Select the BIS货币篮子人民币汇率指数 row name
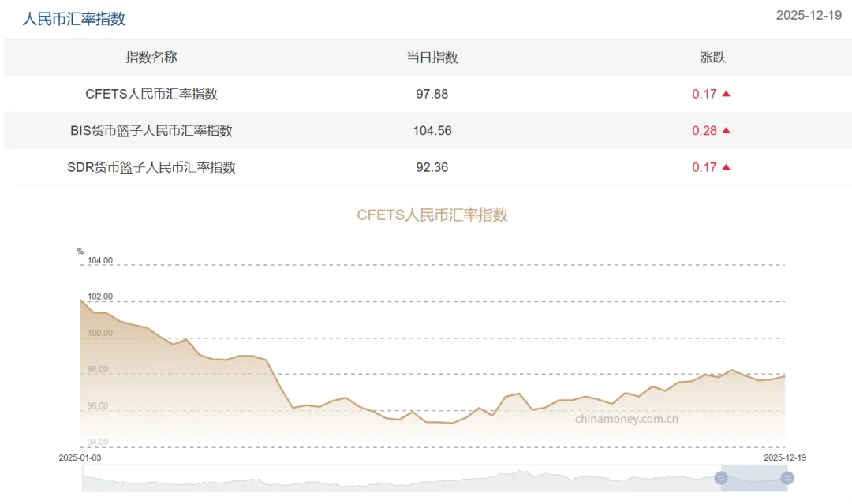Image resolution: width=852 pixels, height=504 pixels. coord(151,131)
